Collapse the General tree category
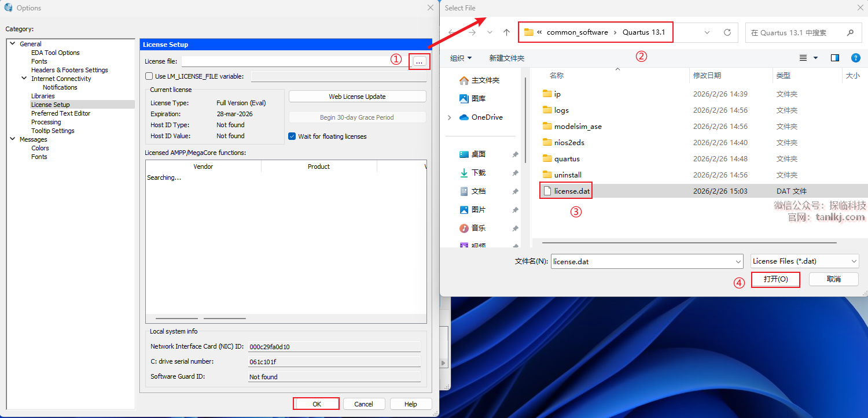The width and height of the screenshot is (868, 418). (13, 44)
